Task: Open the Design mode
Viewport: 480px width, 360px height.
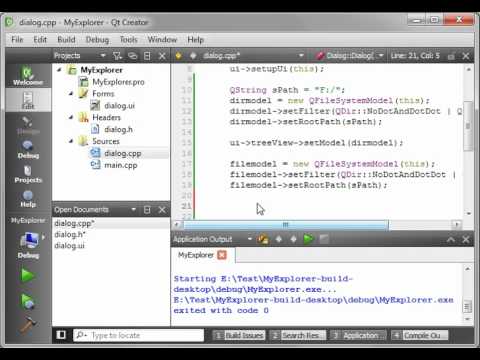Action: click(x=28, y=125)
